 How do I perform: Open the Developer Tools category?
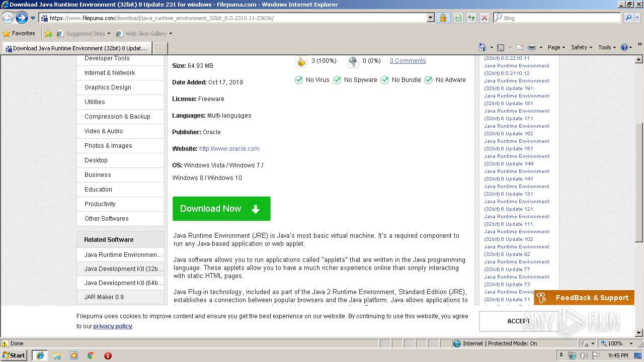pos(107,58)
